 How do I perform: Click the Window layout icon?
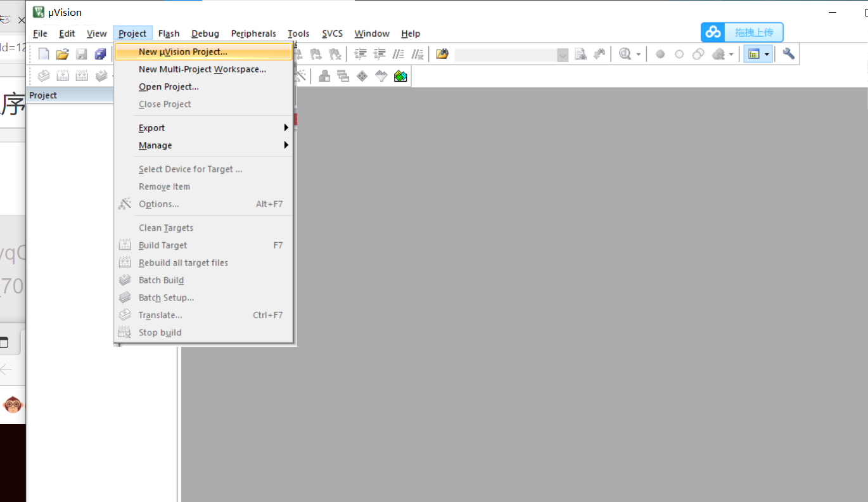pos(753,55)
